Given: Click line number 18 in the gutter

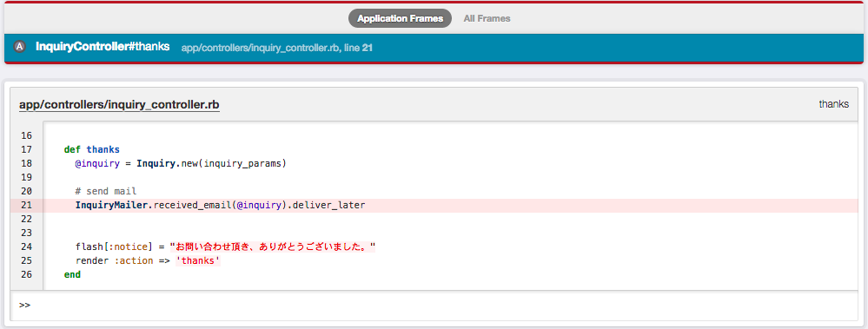Looking at the screenshot, I should coord(26,164).
